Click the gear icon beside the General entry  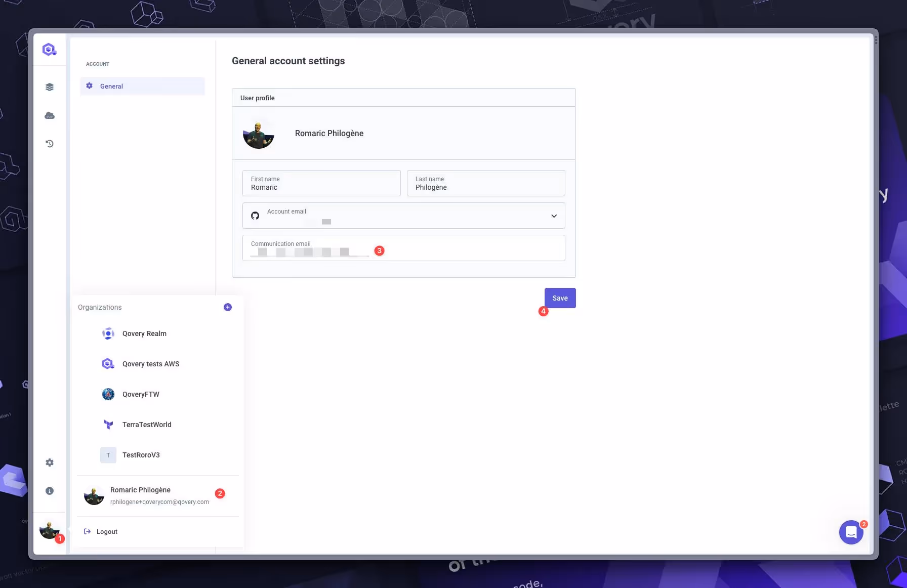89,86
